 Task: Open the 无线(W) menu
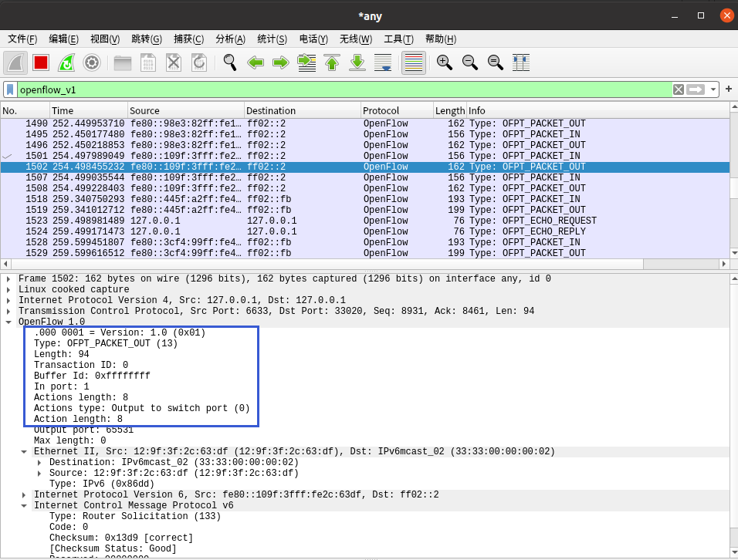point(356,39)
